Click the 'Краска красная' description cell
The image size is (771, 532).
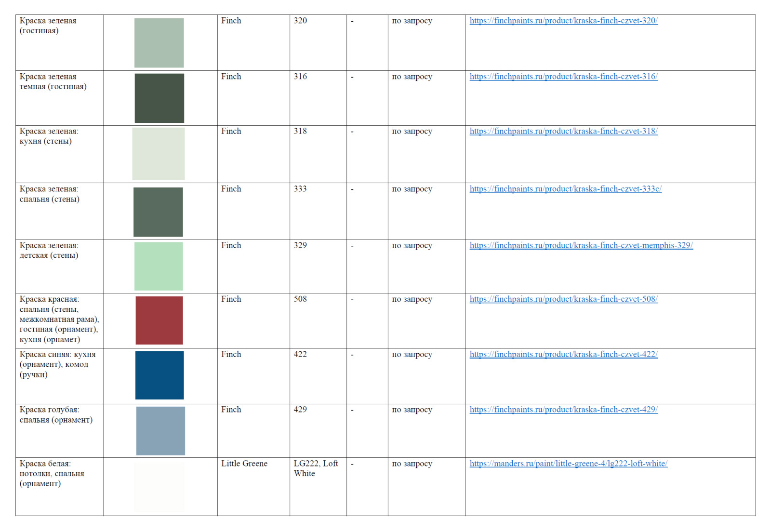pos(59,319)
